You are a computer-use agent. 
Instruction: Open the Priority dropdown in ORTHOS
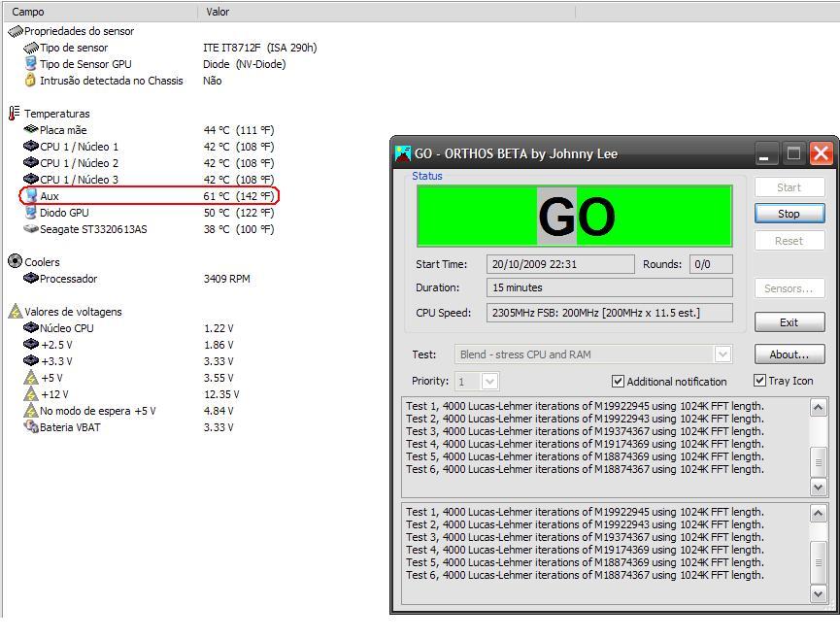click(x=489, y=382)
